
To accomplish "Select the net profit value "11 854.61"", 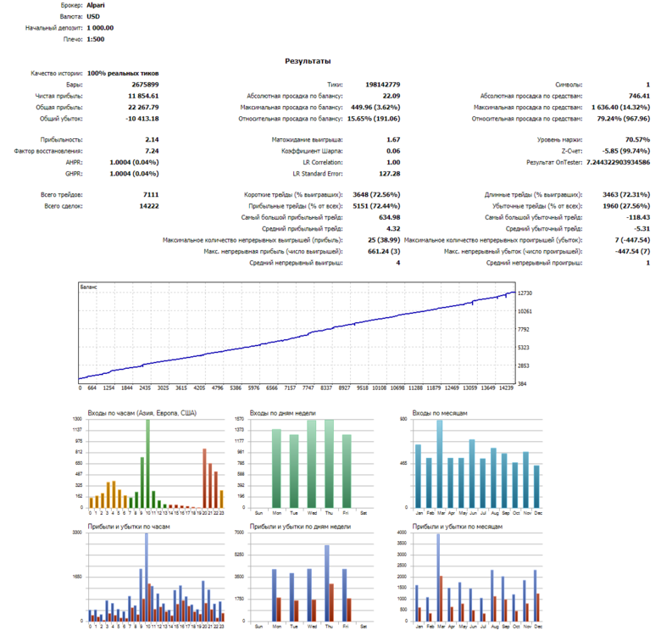I will pyautogui.click(x=143, y=96).
